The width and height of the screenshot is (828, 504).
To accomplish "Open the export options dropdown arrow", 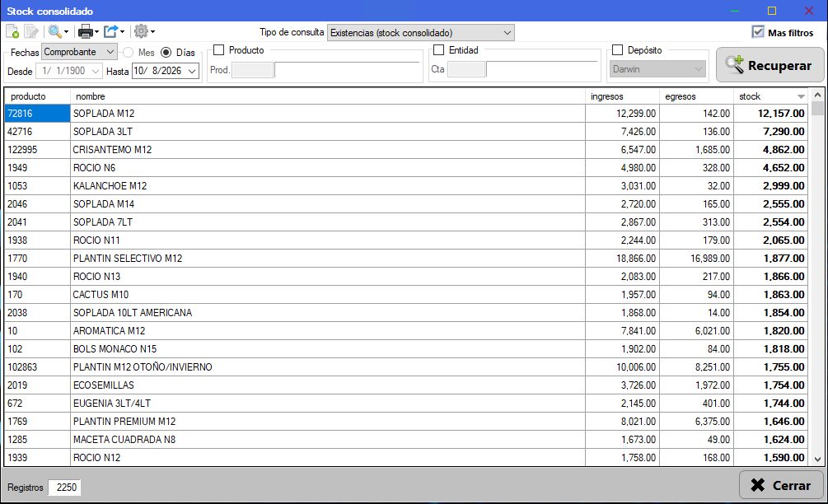I will pos(123,32).
